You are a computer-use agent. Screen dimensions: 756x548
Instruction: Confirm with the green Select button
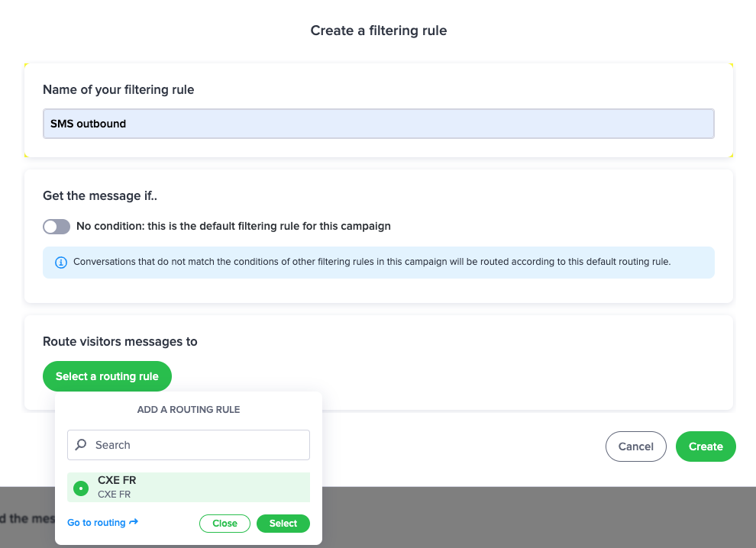pos(283,524)
